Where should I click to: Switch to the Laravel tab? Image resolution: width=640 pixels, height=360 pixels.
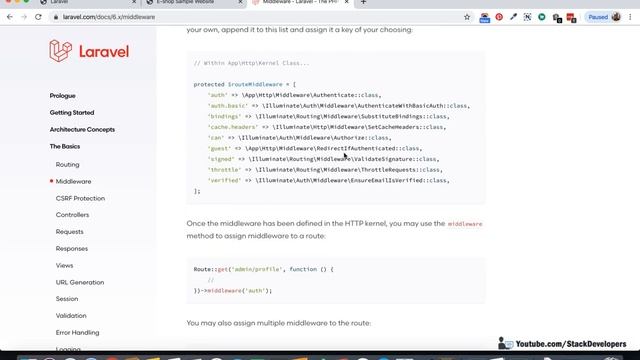click(88, 2)
